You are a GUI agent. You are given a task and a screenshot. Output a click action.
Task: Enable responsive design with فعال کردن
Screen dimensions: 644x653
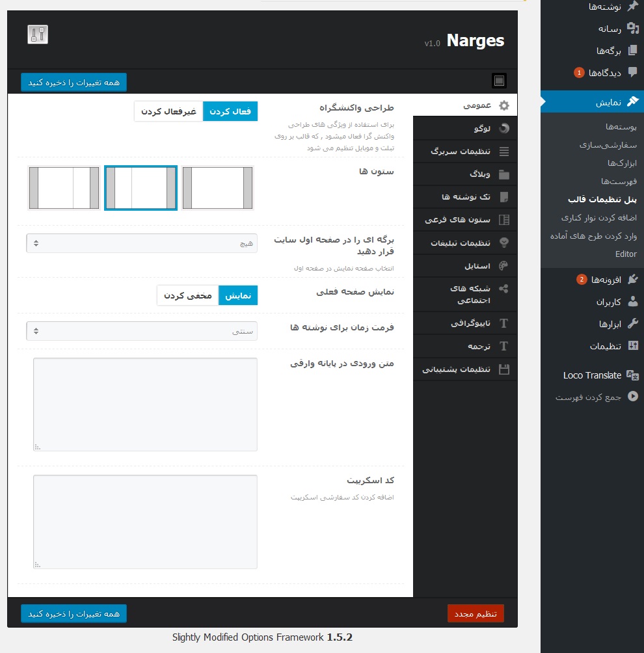click(230, 111)
